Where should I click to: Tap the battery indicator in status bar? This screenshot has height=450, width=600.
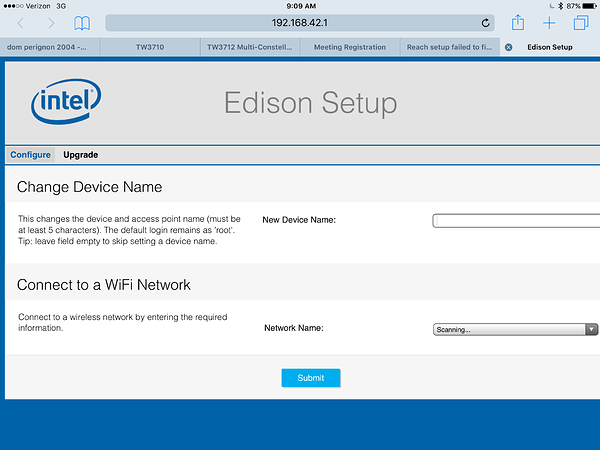coord(589,6)
